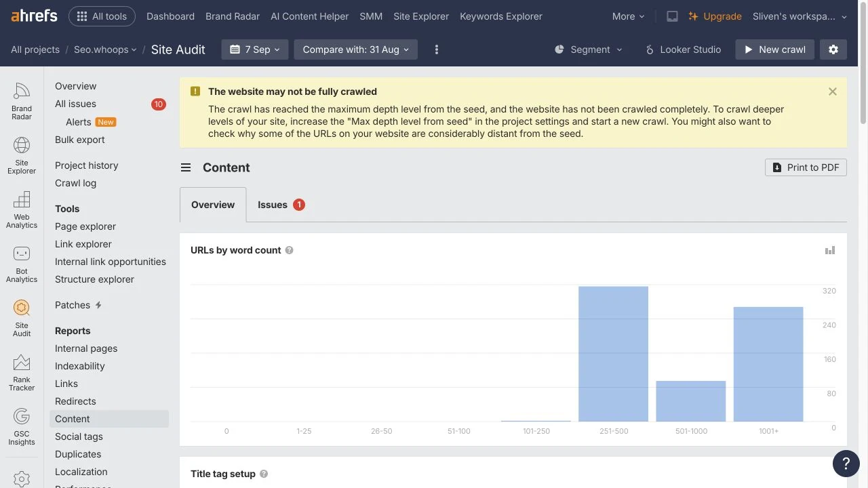Open Crawl log

tap(76, 183)
